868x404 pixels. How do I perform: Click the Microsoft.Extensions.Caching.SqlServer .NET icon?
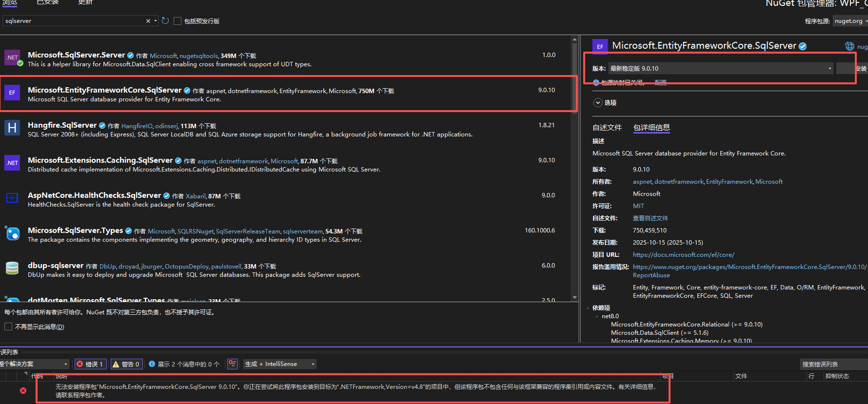pos(12,163)
